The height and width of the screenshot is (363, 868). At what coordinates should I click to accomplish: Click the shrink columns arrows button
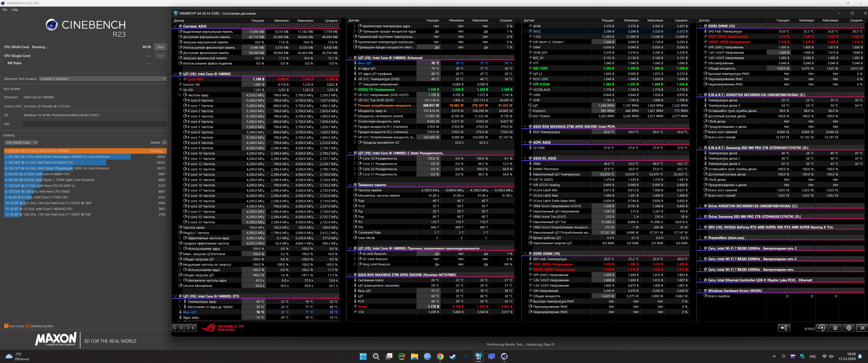click(191, 328)
